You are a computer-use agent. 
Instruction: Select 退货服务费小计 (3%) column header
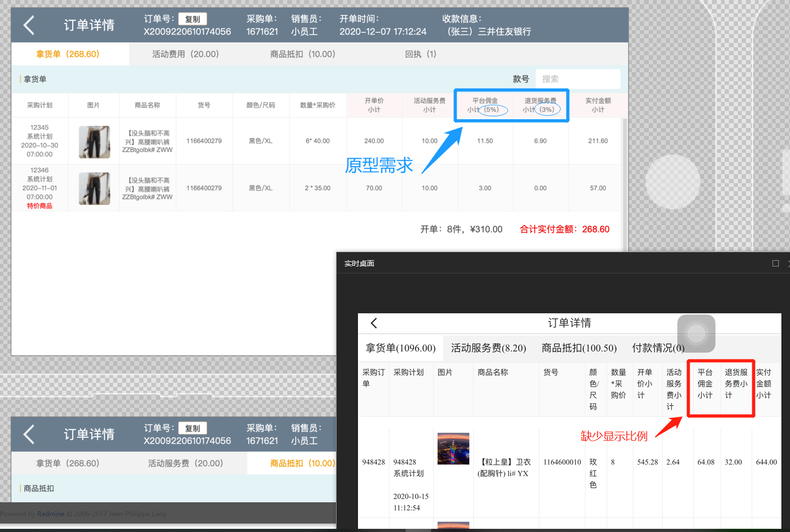pos(540,105)
